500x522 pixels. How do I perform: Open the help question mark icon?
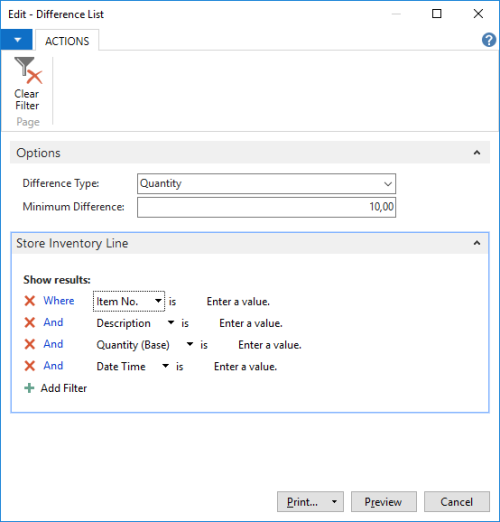489,40
